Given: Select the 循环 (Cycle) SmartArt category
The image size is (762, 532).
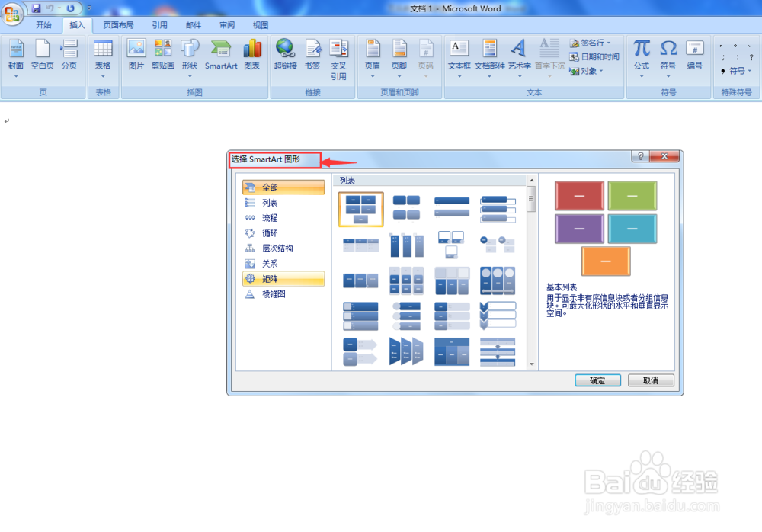Looking at the screenshot, I should pyautogui.click(x=283, y=233).
